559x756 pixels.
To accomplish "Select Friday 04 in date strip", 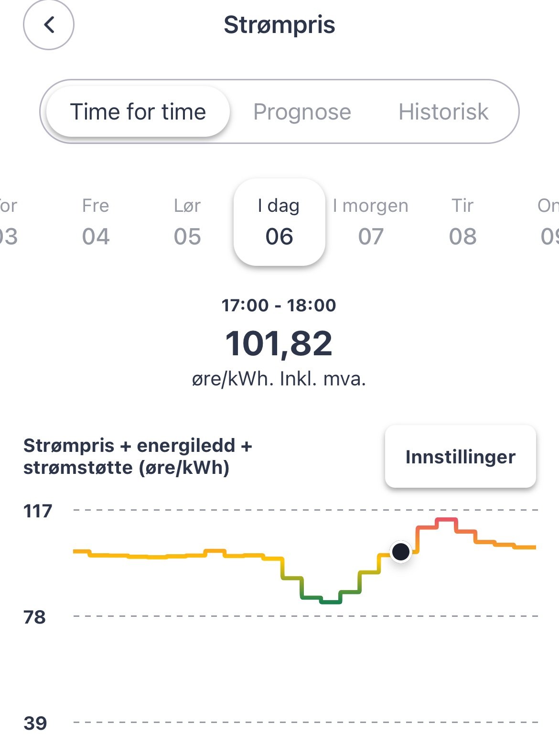I will click(x=96, y=221).
